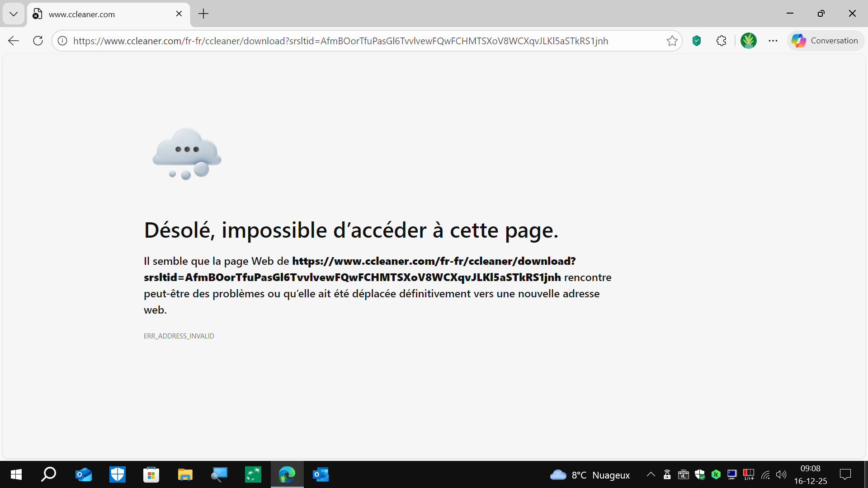Image resolution: width=868 pixels, height=488 pixels.
Task: Open Windows Security shield on taskbar
Action: tap(118, 474)
